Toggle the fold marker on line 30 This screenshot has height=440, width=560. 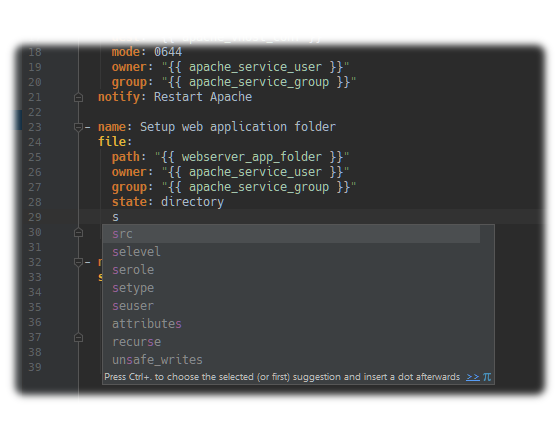(78, 232)
